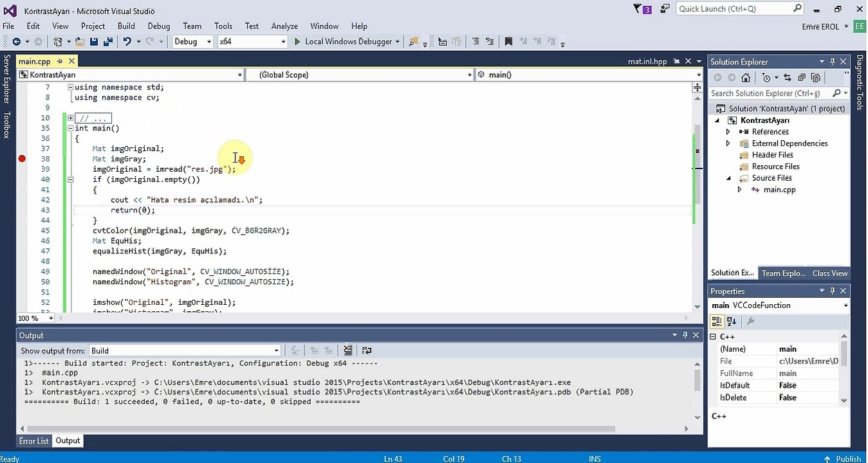Switch to the Team Explorer tab
This screenshot has width=868, height=463.
click(784, 273)
